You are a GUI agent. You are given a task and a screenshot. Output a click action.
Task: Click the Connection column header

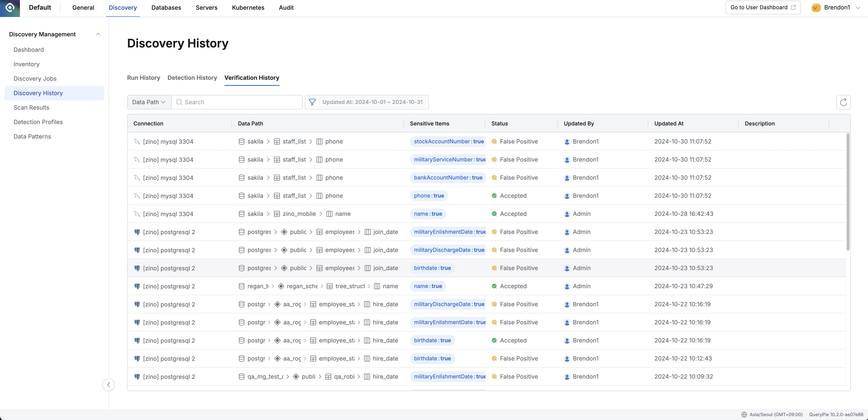tap(148, 123)
